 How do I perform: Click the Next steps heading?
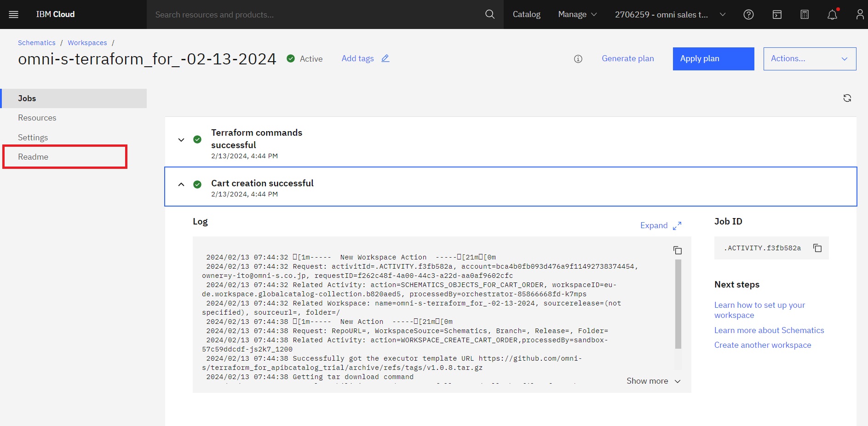point(737,285)
